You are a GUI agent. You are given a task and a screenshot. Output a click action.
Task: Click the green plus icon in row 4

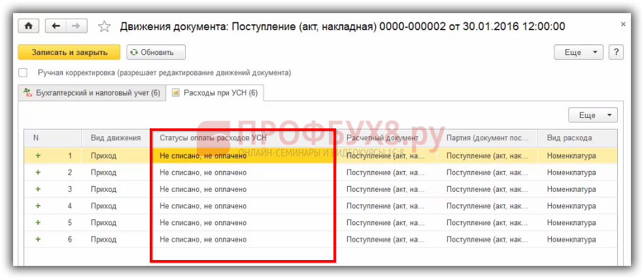pos(37,206)
